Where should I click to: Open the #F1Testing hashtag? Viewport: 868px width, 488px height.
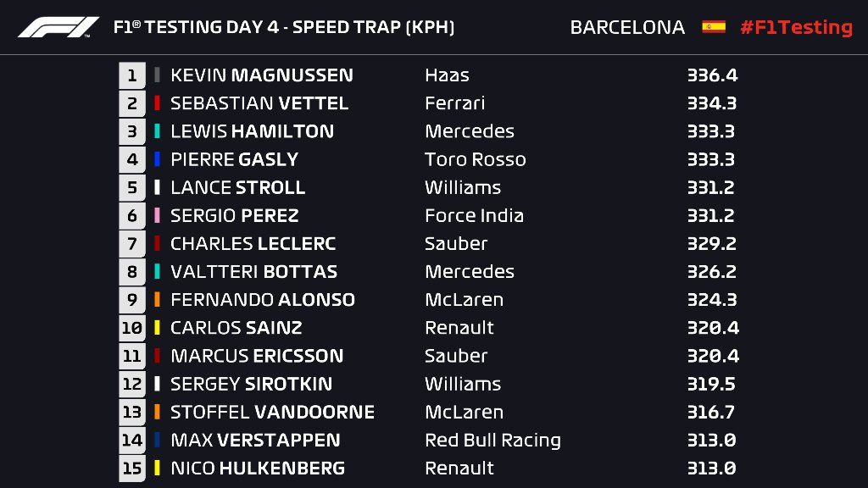pos(797,27)
